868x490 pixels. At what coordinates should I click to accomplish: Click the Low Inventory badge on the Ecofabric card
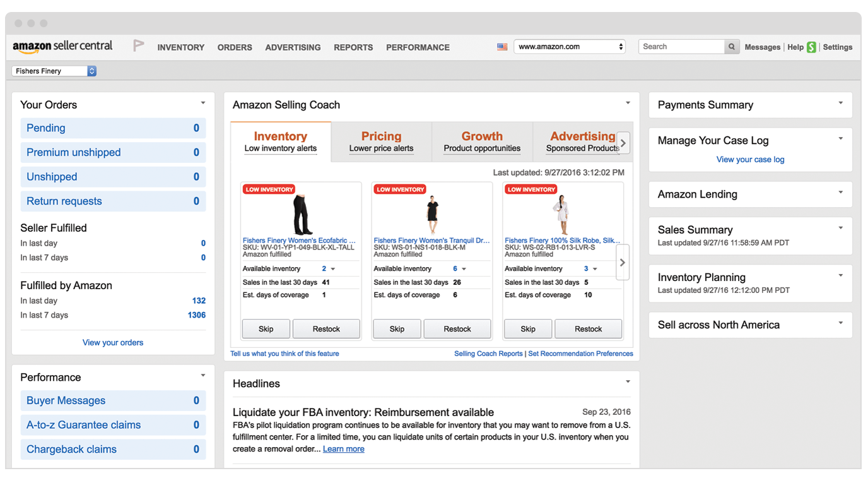(x=269, y=189)
